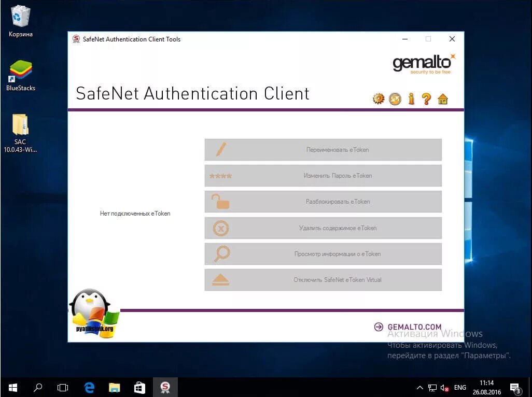Open SAC 10.0.43 folder on desktop

pyautogui.click(x=20, y=133)
